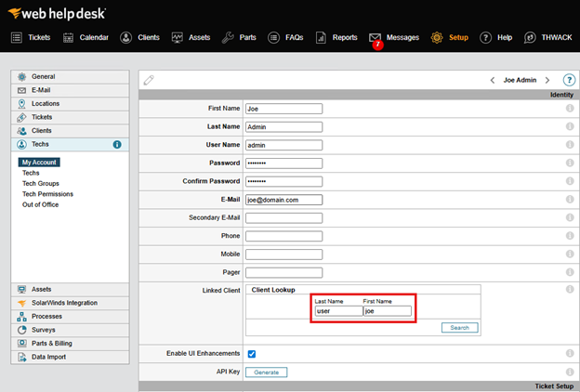Image resolution: width=580 pixels, height=392 pixels.
Task: Toggle Enable UI Enhancements checkbox
Action: coord(252,354)
